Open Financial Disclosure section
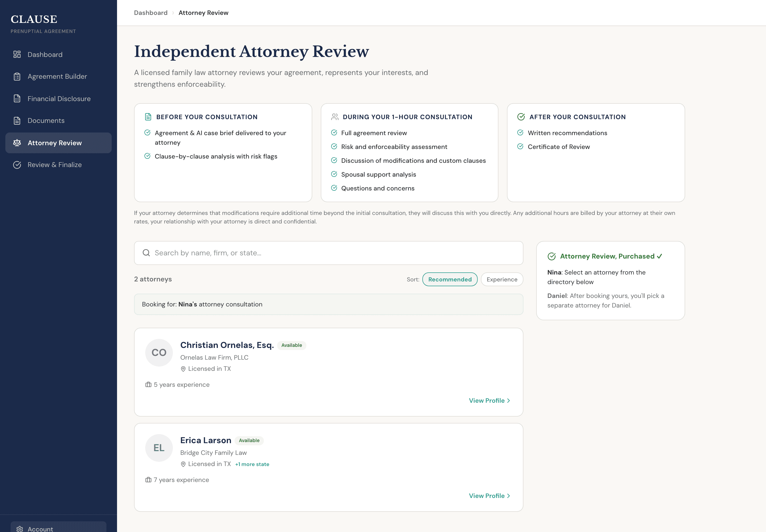Viewport: 766px width, 532px height. coord(58,99)
